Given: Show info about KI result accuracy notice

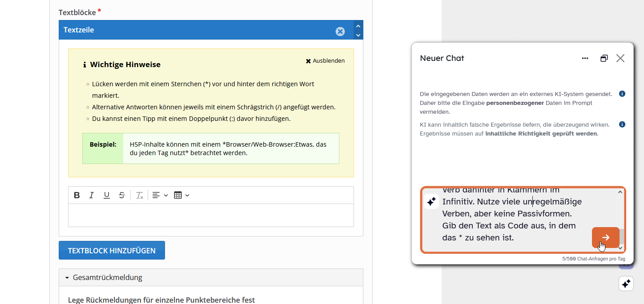Looking at the screenshot, I should [622, 124].
